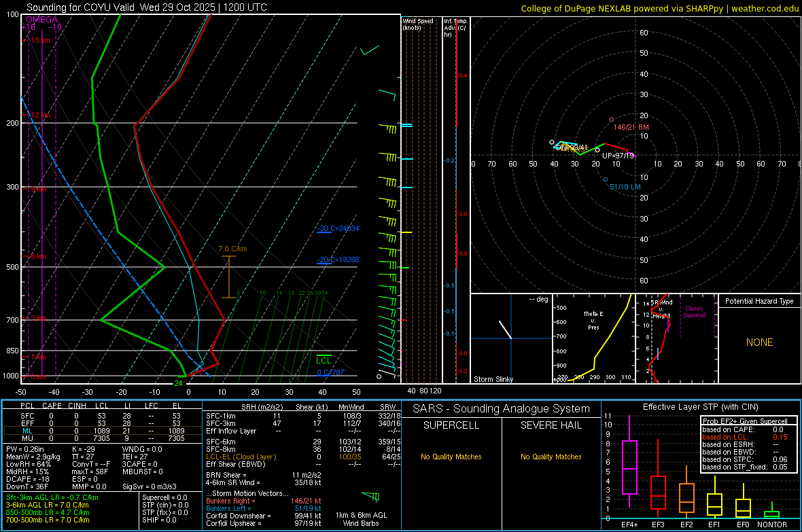This screenshot has width=802, height=532.
Task: Click the 146/21 RM hodograph label
Action: pos(631,127)
